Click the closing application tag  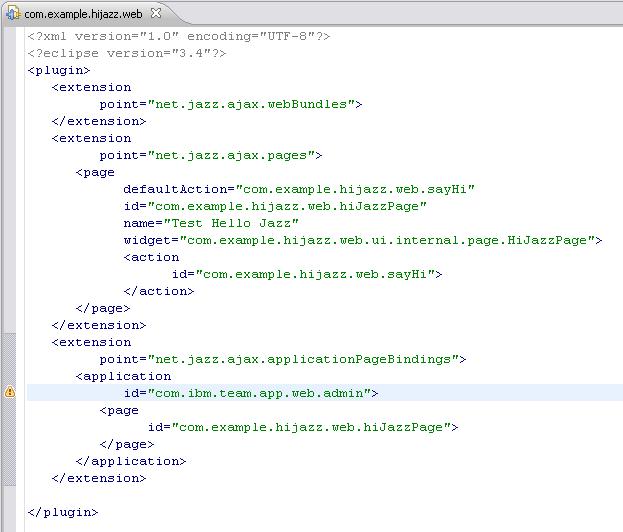point(130,461)
